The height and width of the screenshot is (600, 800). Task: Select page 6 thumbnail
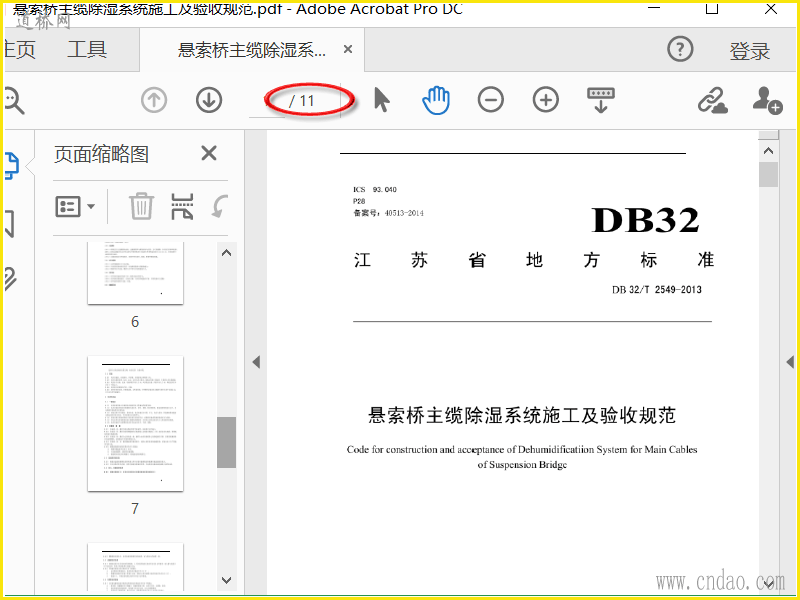click(x=135, y=273)
